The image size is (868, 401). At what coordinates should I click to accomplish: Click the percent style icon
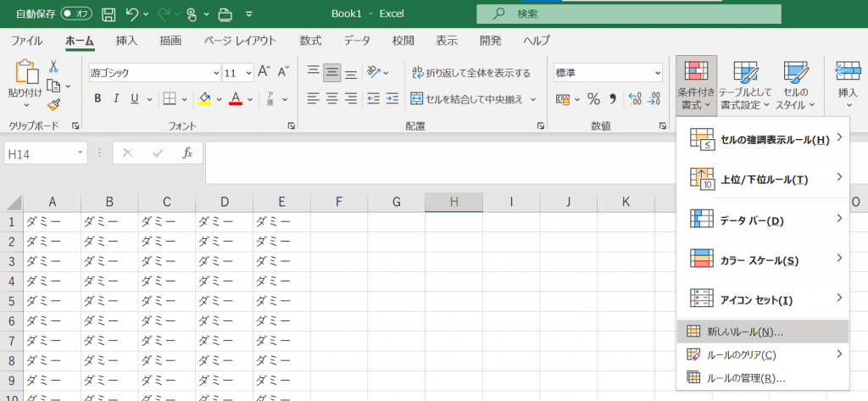[x=593, y=98]
